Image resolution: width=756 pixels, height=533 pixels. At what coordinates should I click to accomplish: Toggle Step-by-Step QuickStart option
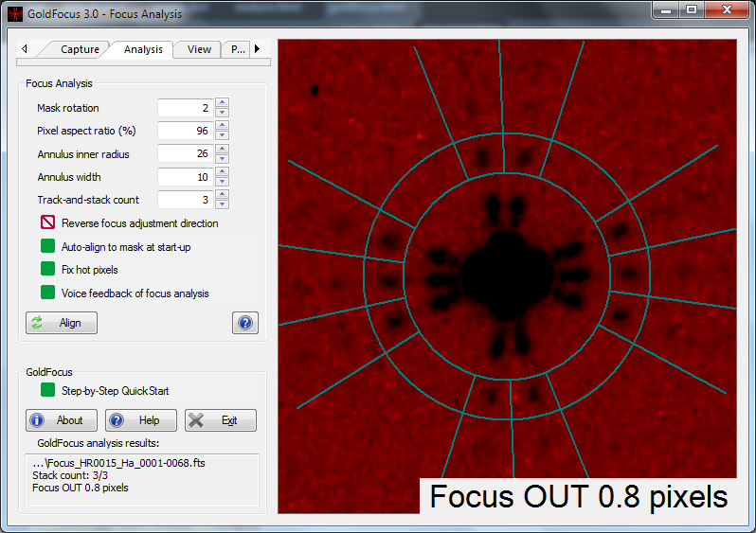[47, 389]
